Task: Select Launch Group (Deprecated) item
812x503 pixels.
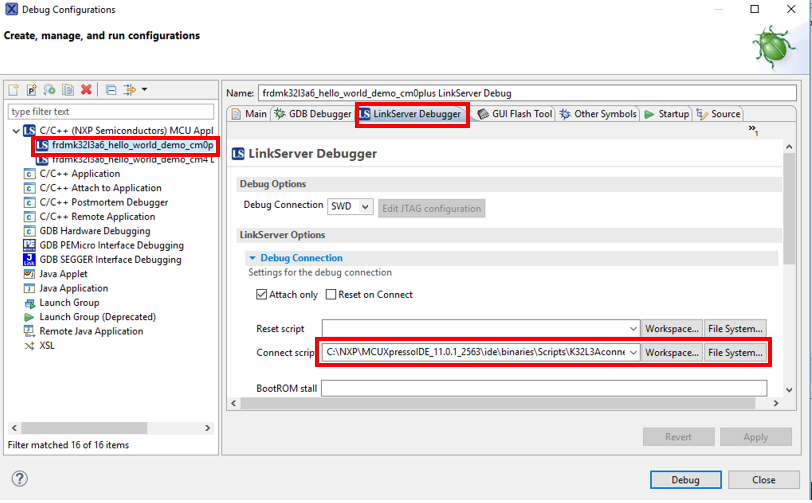Action: pos(90,317)
